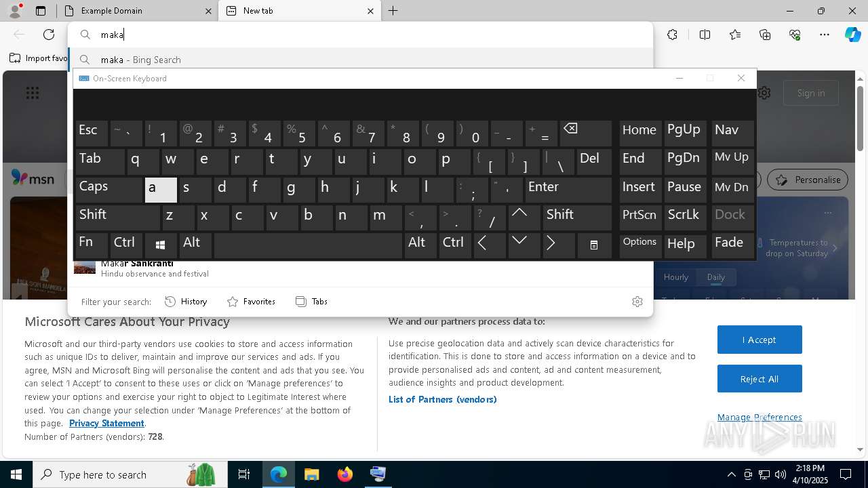Open Edge Extensions icon
The image size is (868, 488).
click(672, 35)
